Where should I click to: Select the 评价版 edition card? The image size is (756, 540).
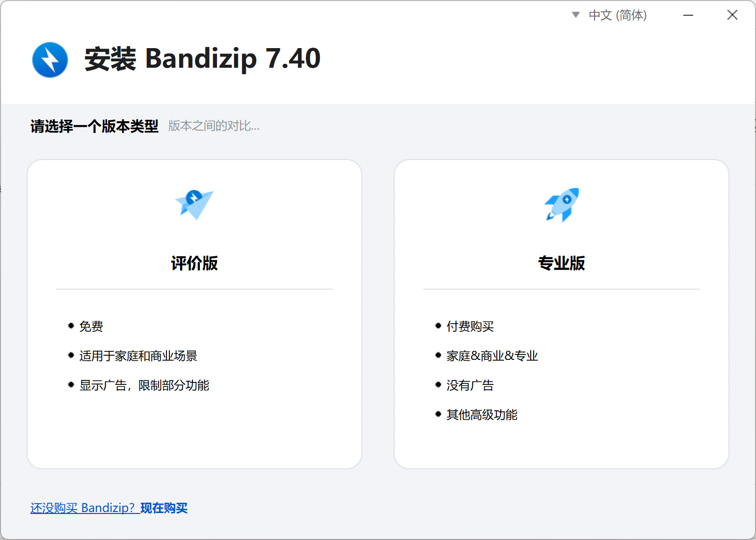click(194, 313)
